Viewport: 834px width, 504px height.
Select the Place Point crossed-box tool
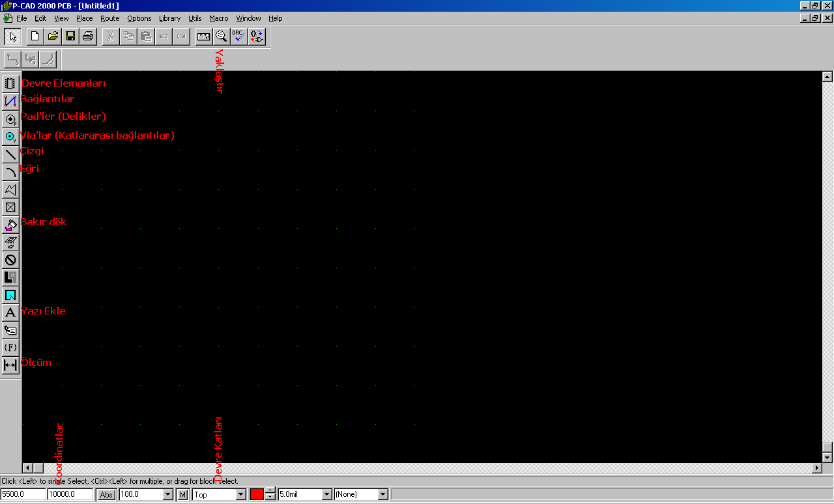(x=10, y=207)
